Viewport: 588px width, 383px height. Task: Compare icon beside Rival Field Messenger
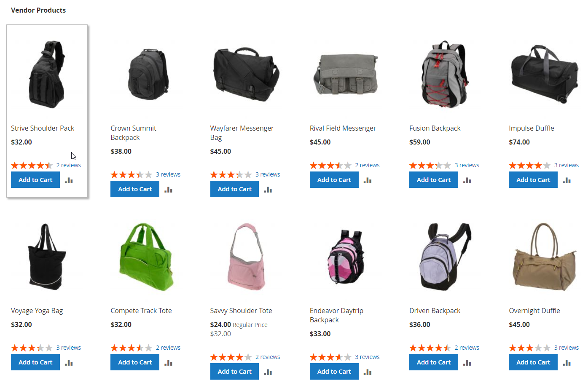tap(368, 180)
